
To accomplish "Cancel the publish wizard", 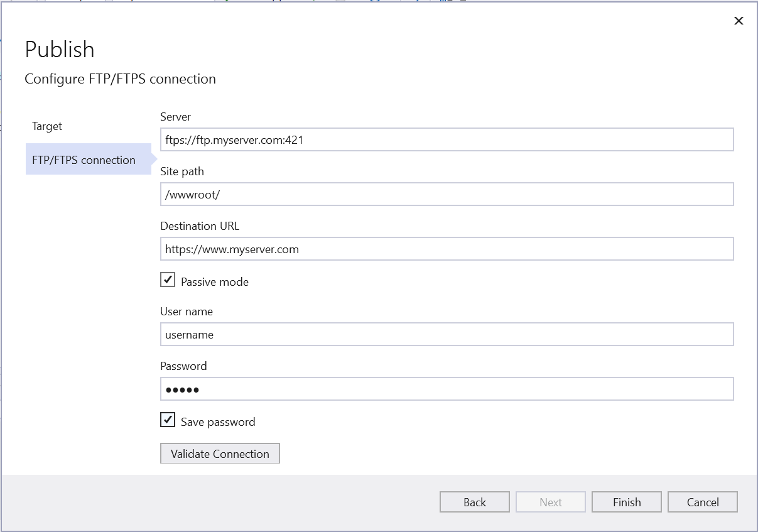I will click(702, 502).
